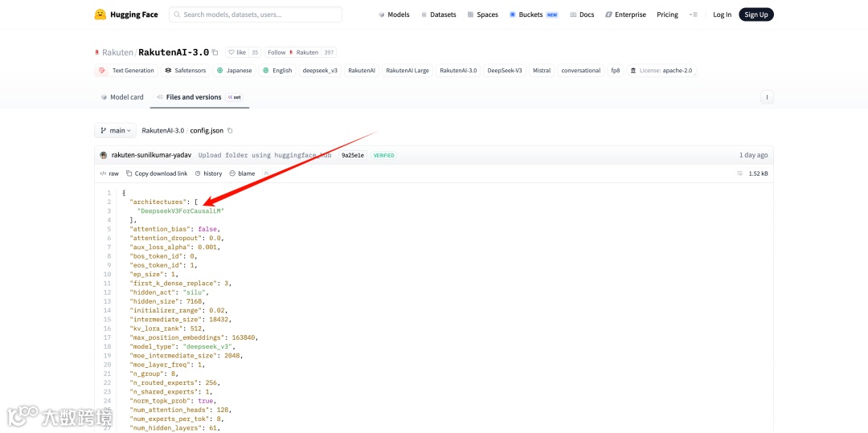Click config.json in the breadcrumb
This screenshot has width=868, height=433.
pos(207,130)
